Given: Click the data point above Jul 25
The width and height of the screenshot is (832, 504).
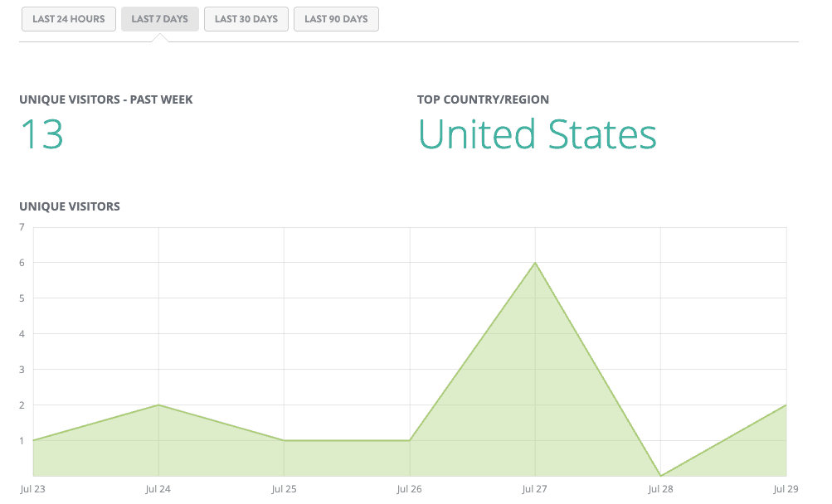Looking at the screenshot, I should tap(285, 440).
